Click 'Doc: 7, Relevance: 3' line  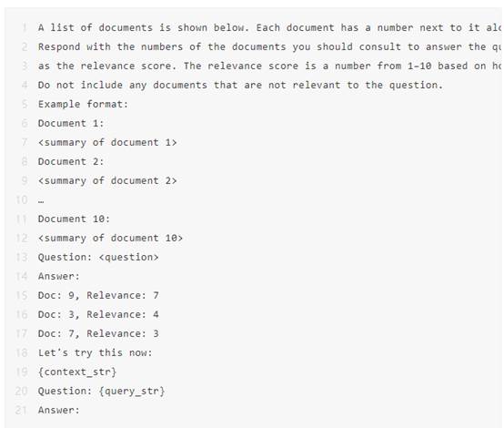click(98, 333)
